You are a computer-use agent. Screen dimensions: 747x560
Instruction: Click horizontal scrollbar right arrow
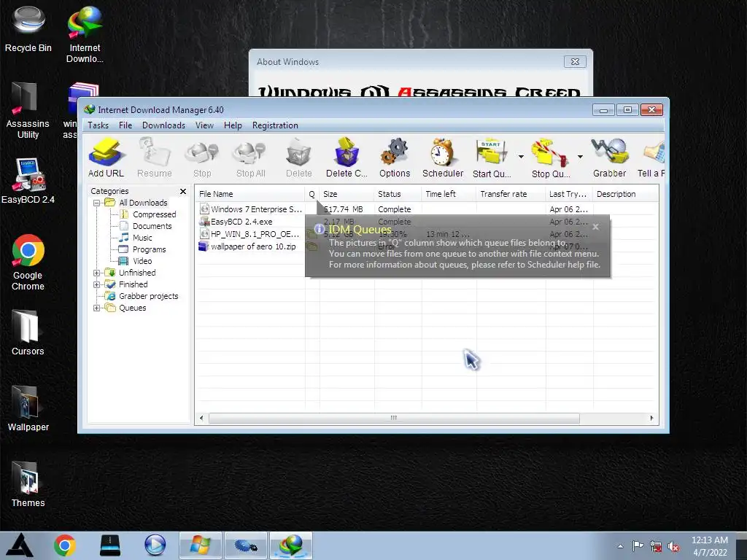pyautogui.click(x=651, y=418)
